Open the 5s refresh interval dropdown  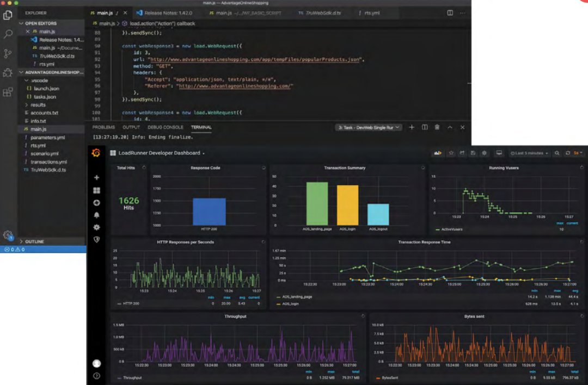click(578, 153)
